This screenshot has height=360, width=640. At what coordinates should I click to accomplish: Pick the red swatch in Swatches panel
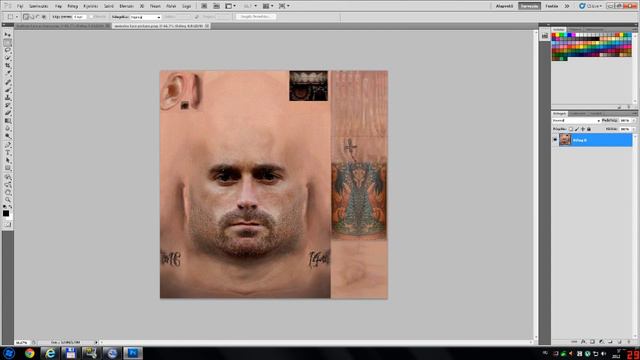tap(554, 36)
